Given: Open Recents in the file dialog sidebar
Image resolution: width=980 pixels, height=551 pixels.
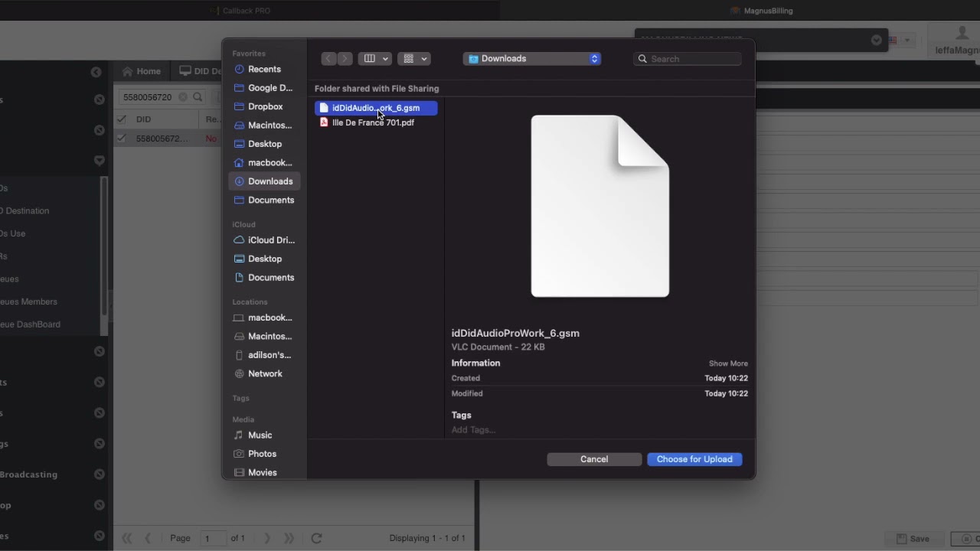Looking at the screenshot, I should click(x=264, y=69).
